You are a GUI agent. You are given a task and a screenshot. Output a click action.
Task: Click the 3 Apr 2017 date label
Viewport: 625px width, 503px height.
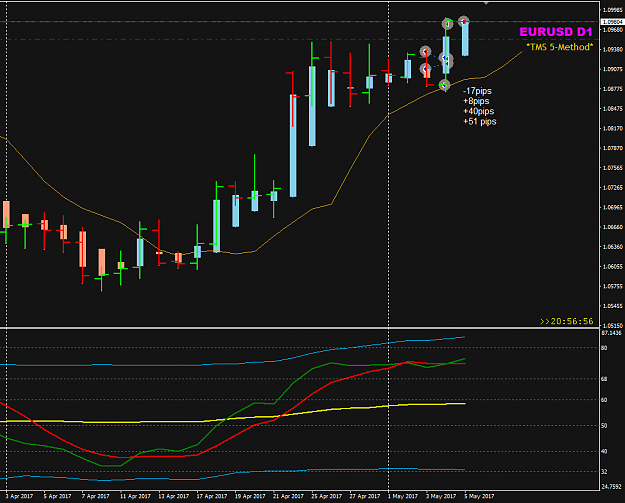(20, 496)
